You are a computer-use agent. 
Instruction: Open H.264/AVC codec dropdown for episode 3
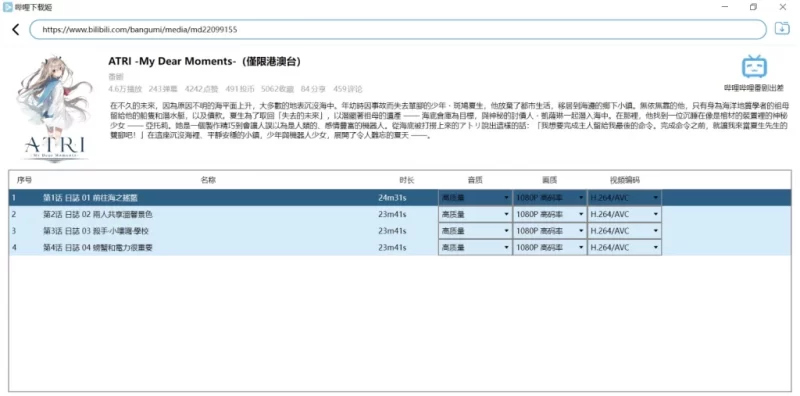624,231
